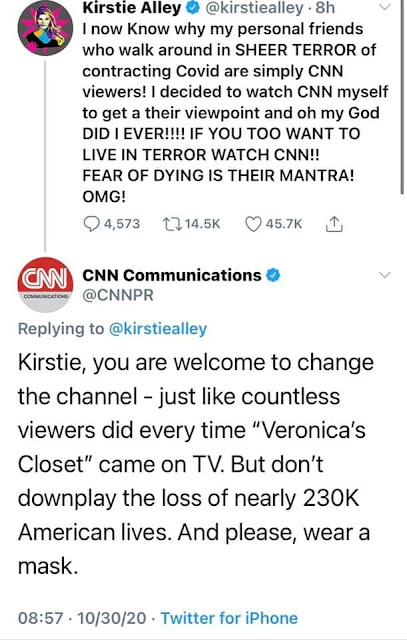Open the @kirstiealley handle in tweet header
This screenshot has width=407, height=640.
point(254,8)
